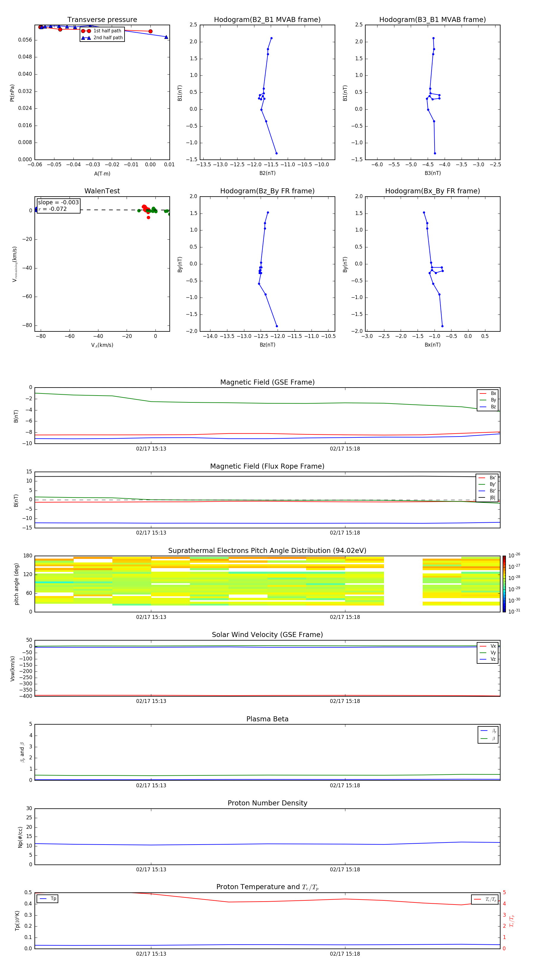Click the 'VA(km/s)' x-axis label
Viewport: 535px width, 980px height.
tap(102, 345)
